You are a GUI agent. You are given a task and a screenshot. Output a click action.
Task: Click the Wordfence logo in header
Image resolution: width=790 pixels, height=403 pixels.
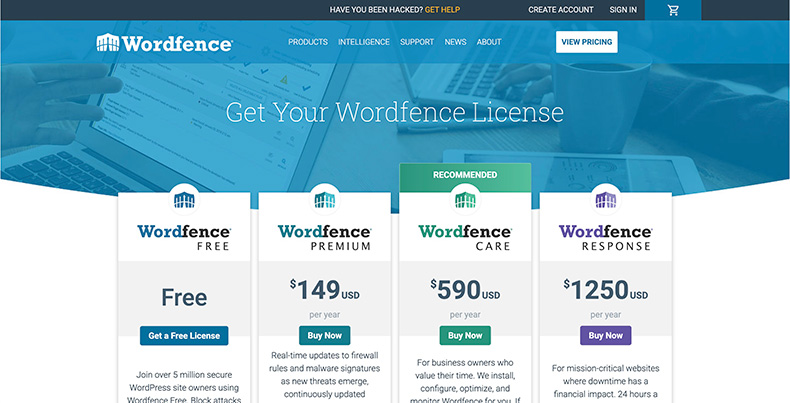(x=164, y=43)
